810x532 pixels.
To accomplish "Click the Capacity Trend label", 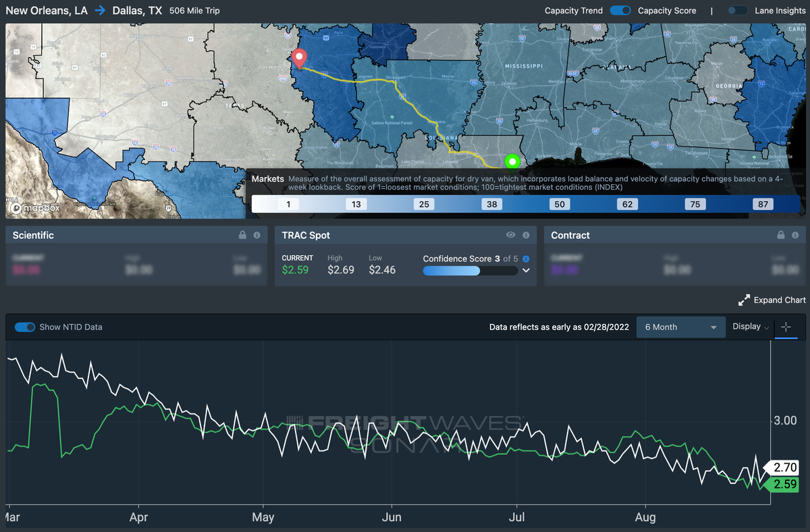I will tap(573, 11).
